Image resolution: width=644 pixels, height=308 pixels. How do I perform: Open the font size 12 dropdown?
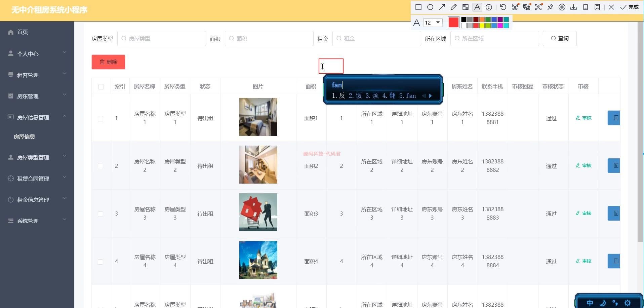point(433,23)
